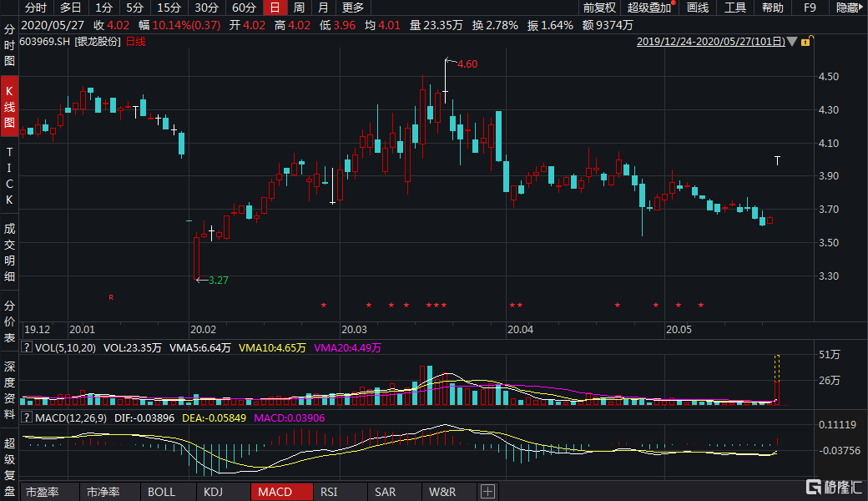Click the VMA5:6.64万 value

coord(199,347)
